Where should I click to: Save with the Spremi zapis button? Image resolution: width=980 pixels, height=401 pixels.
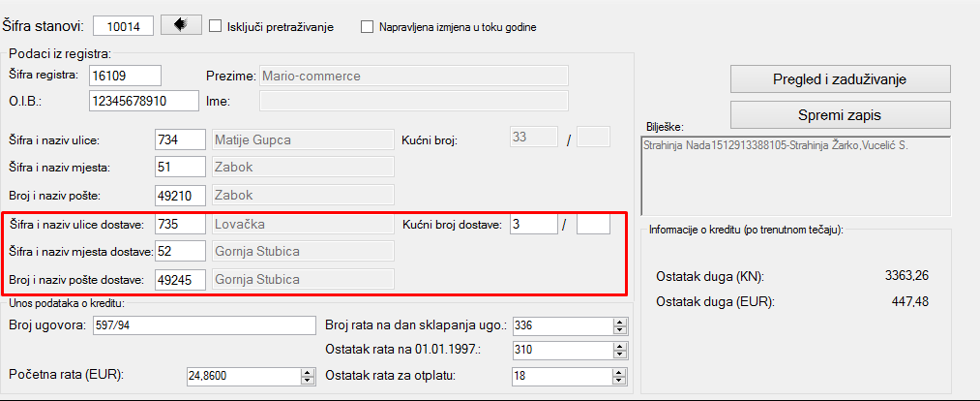click(839, 114)
